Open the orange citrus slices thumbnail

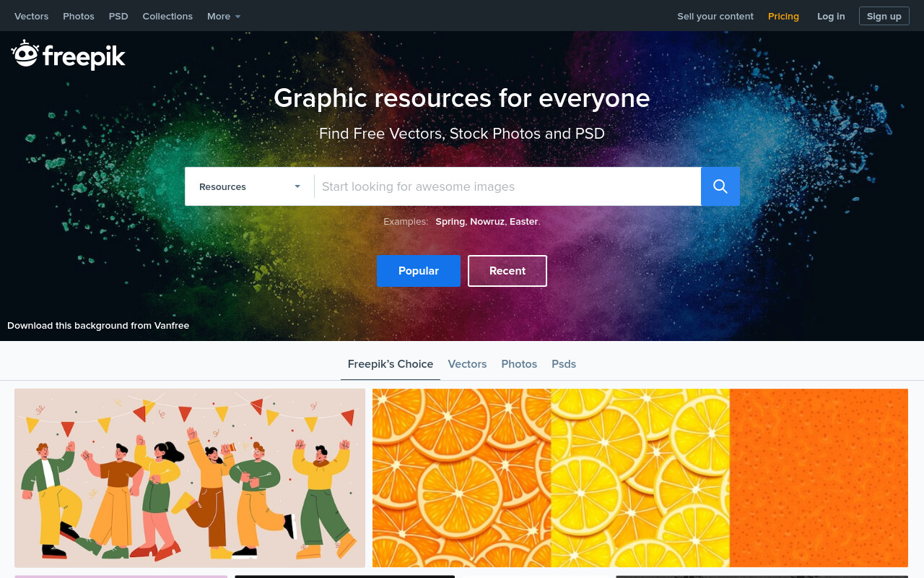[640, 478]
